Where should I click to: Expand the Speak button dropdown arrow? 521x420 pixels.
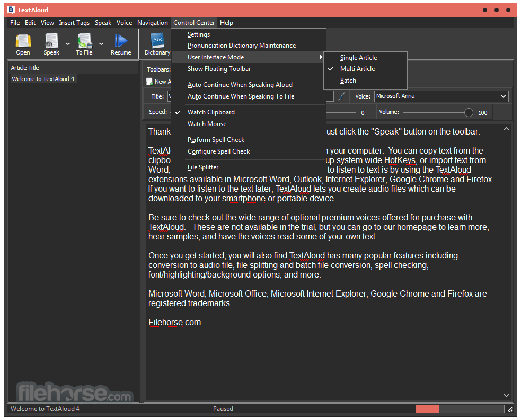point(68,44)
